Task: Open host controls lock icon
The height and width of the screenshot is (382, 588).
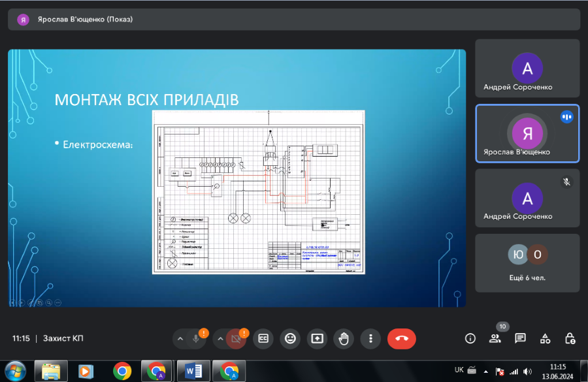Action: [x=570, y=338]
